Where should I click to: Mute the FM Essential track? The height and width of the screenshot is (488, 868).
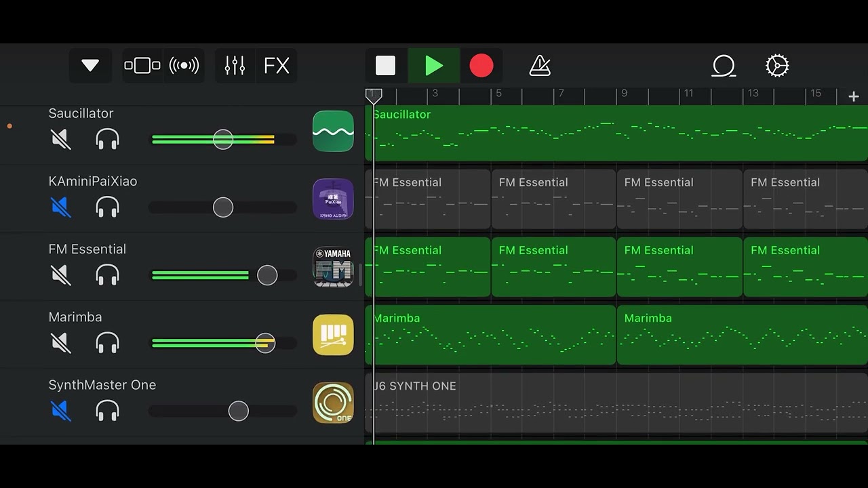point(61,275)
